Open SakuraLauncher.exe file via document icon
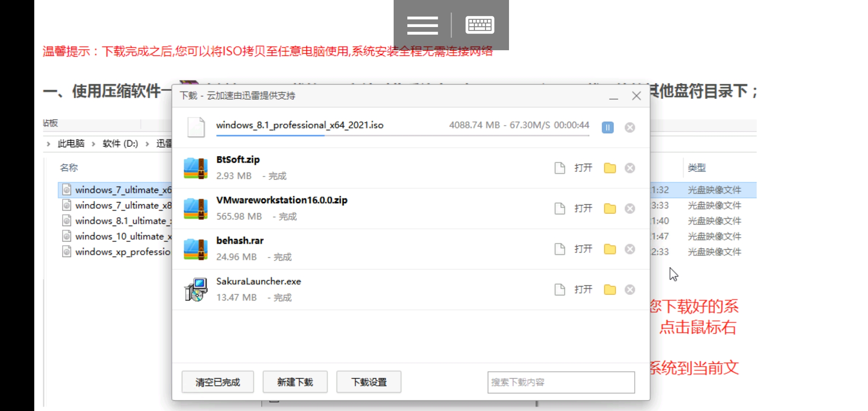 coord(560,290)
